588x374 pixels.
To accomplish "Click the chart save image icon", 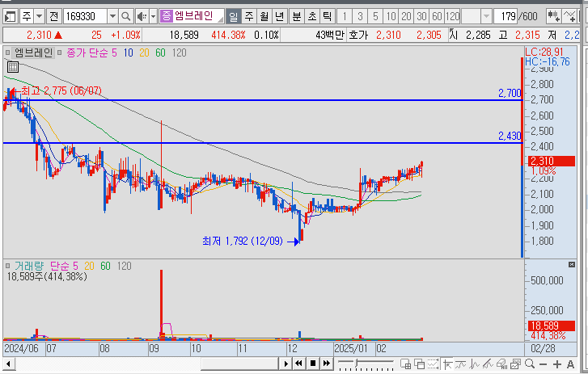I will 516,363.
